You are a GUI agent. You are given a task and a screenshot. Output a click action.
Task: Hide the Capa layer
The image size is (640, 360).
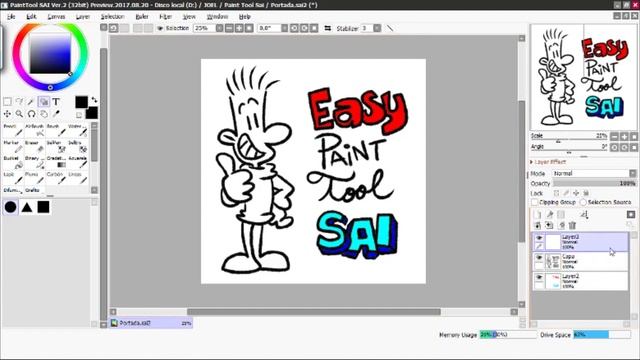point(539,258)
